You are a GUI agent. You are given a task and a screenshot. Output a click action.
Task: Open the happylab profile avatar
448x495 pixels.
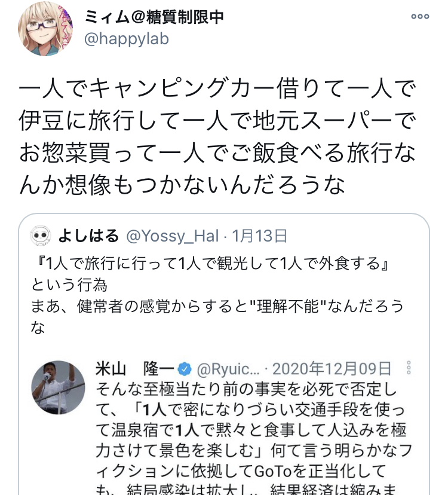[45, 29]
